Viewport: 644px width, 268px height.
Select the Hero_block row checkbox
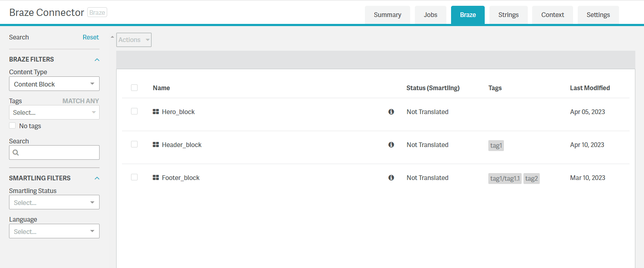click(134, 111)
